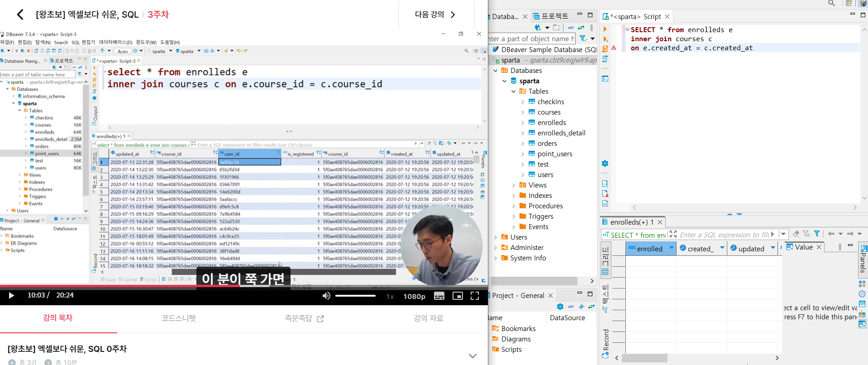The width and height of the screenshot is (868, 365).
Task: Click the eraser clear filter icon in results
Action: tap(796, 234)
